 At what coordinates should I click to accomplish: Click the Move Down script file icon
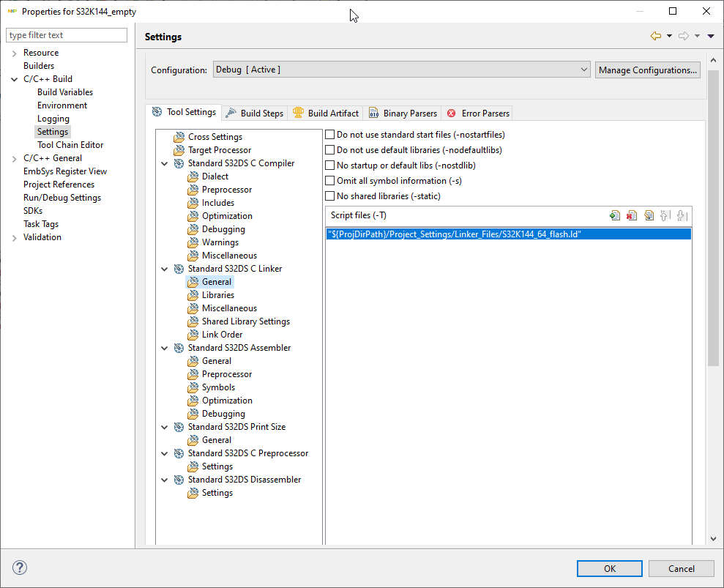coord(682,216)
